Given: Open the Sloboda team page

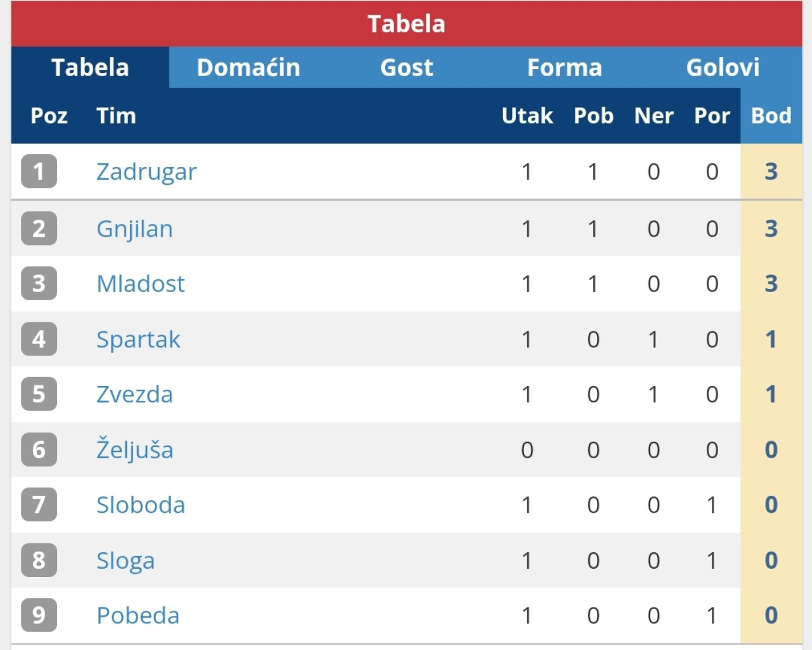Looking at the screenshot, I should point(141,505).
